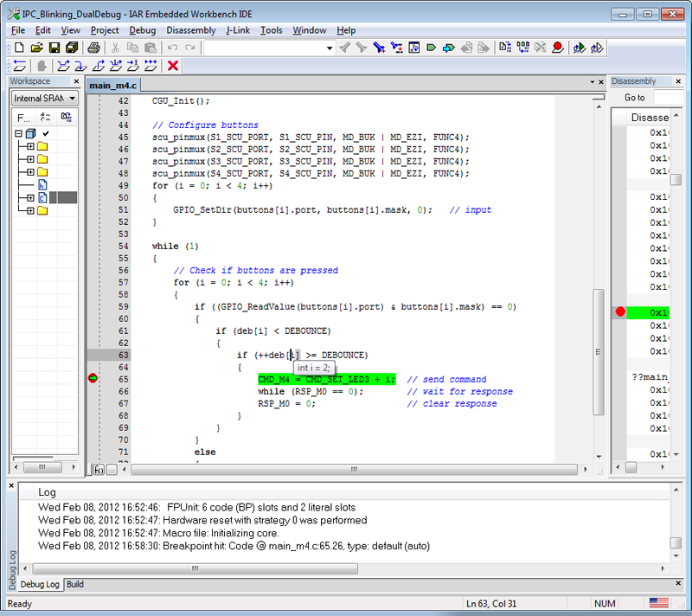692x616 pixels.
Task: Open the toolbar quick search dropdown
Action: (x=330, y=48)
